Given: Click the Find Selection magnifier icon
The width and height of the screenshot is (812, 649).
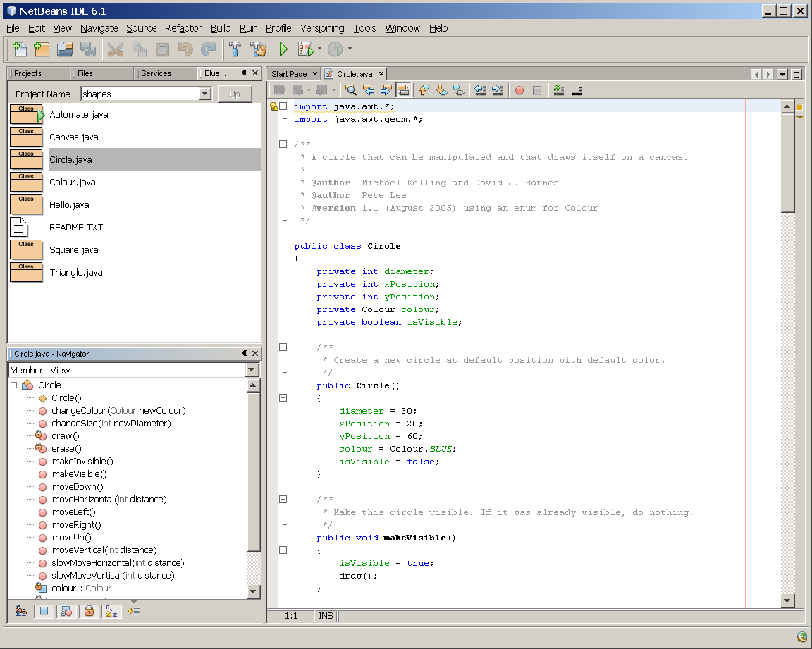Looking at the screenshot, I should [350, 90].
